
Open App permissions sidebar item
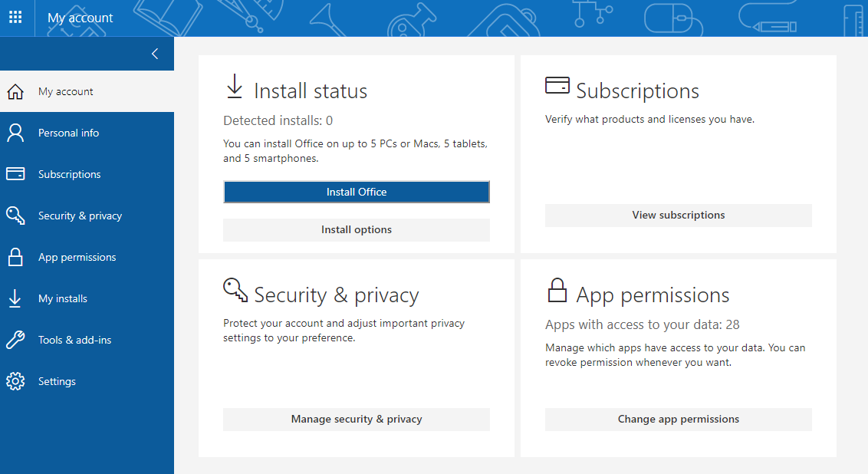tap(87, 257)
